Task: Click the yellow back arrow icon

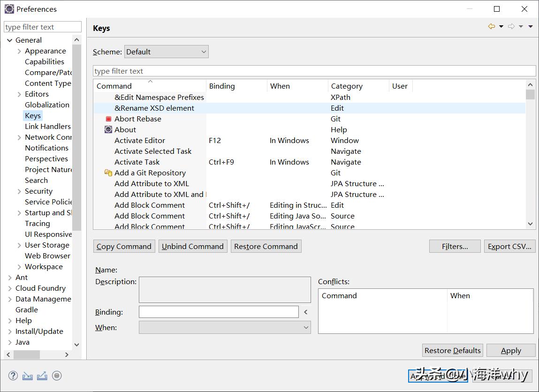Action: (x=491, y=27)
